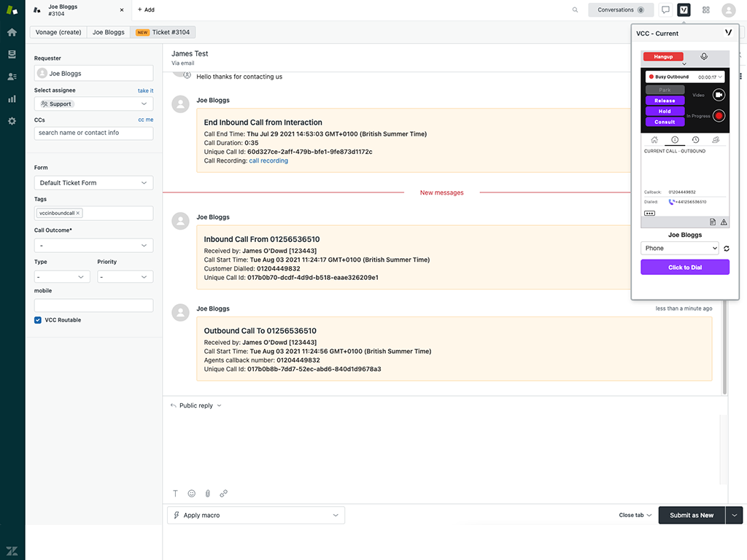Open the call history clock tab in VCC

click(x=695, y=140)
